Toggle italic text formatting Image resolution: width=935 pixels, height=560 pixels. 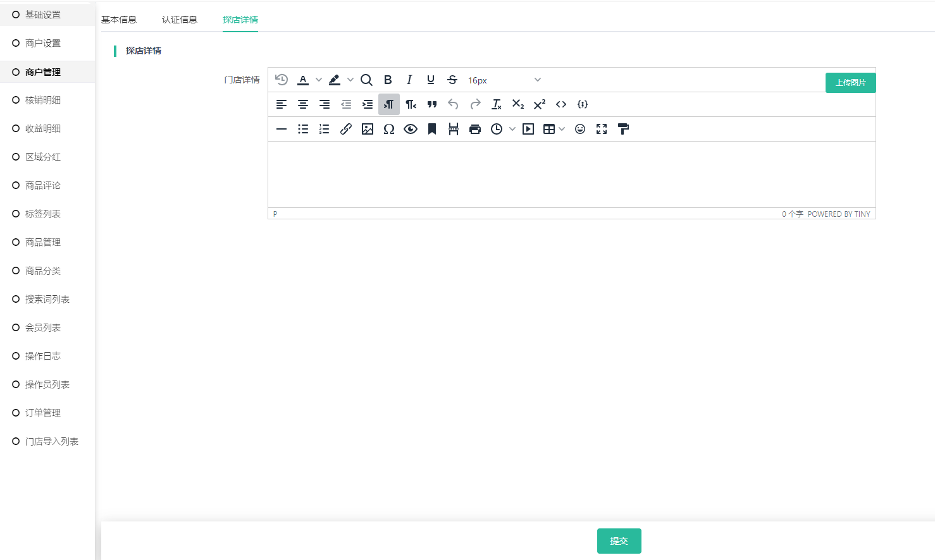click(409, 80)
